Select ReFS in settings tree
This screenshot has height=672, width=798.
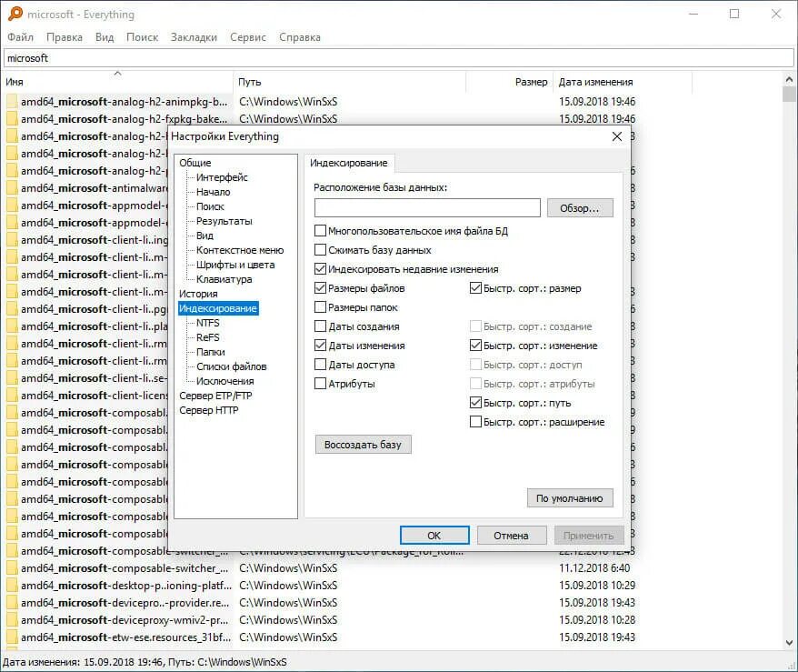207,337
